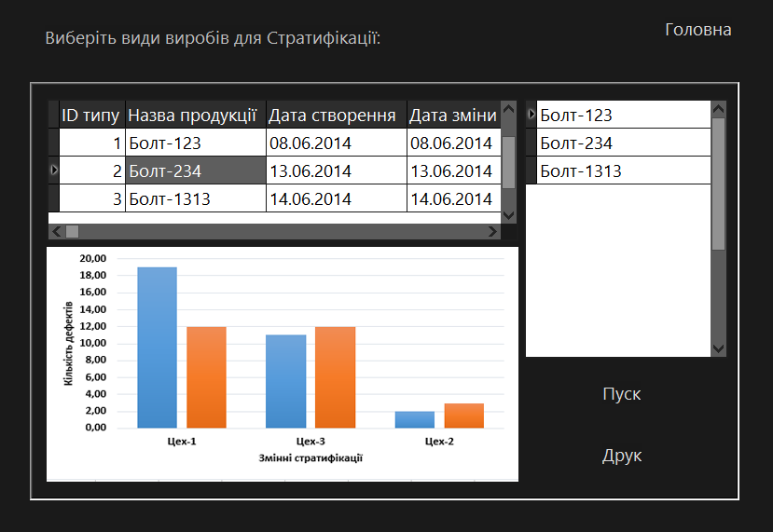Click the table's horizontal scrollbar thumb
773x532 pixels.
[x=72, y=231]
